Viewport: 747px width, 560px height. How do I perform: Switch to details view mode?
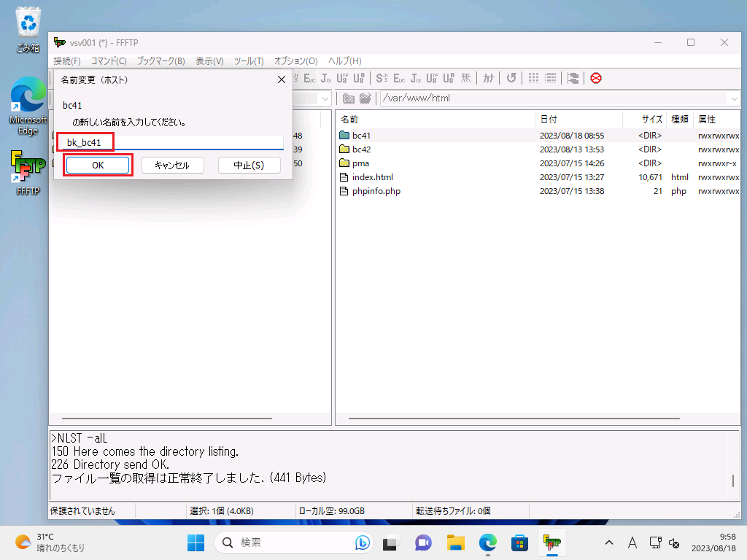pos(551,78)
